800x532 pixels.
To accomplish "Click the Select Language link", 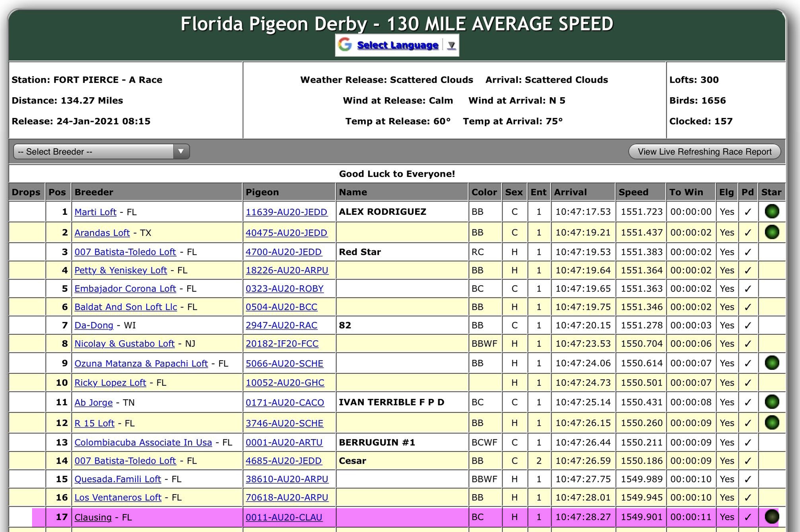I will coord(397,45).
